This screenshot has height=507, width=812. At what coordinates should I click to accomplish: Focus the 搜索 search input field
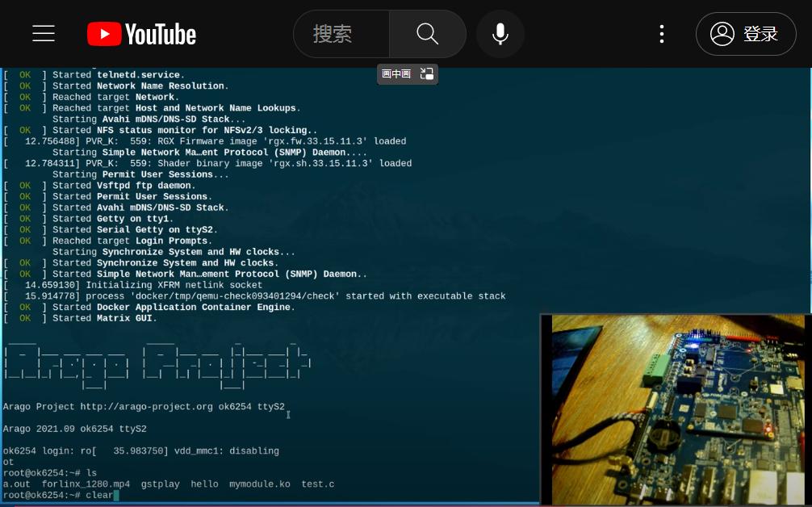click(341, 34)
